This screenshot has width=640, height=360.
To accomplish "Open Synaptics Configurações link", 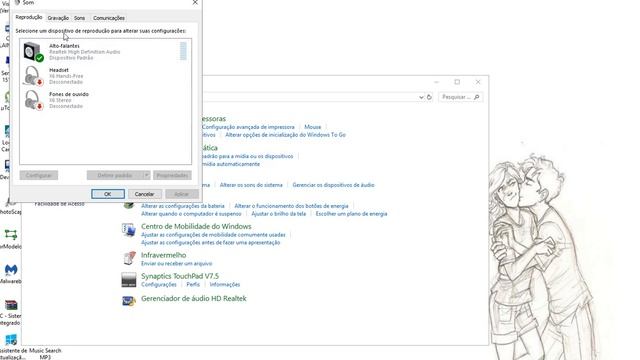I will (159, 284).
